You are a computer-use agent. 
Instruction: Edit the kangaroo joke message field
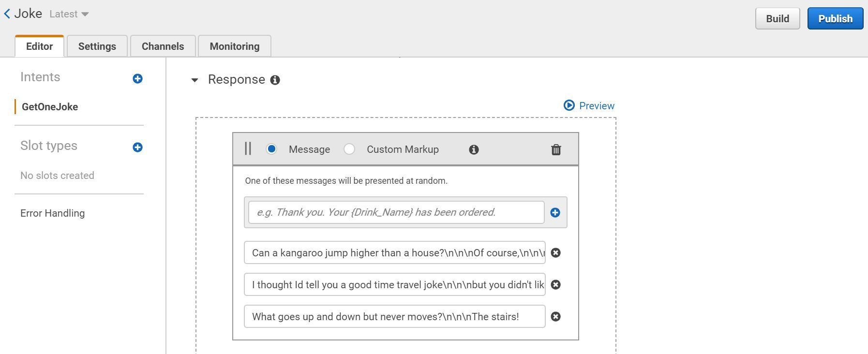pos(395,252)
